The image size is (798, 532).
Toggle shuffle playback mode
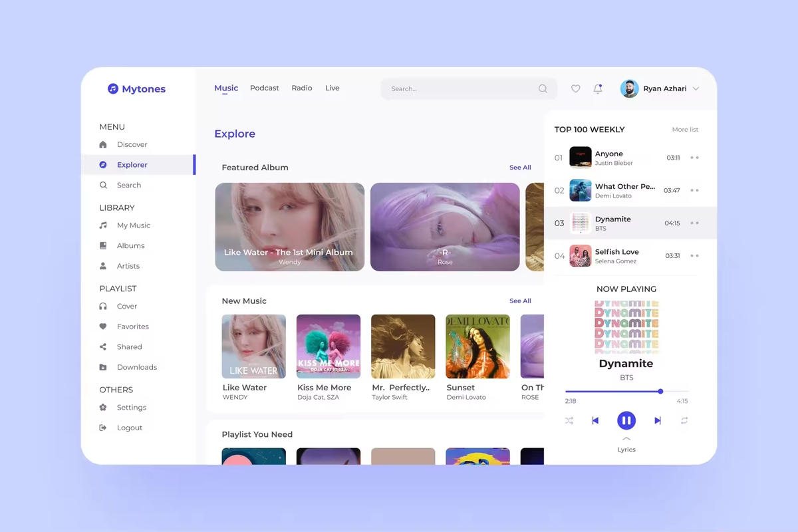coord(569,420)
